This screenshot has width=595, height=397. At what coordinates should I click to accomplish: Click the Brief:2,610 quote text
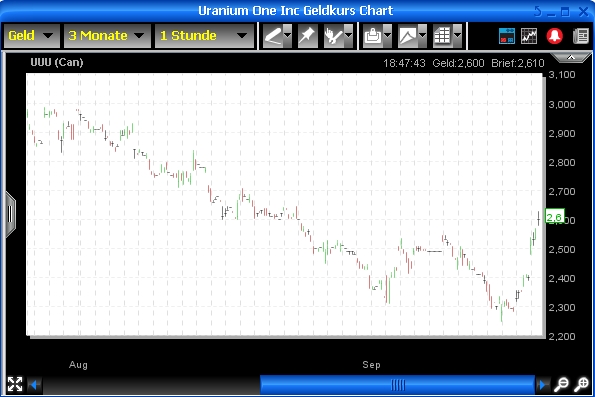pyautogui.click(x=518, y=63)
